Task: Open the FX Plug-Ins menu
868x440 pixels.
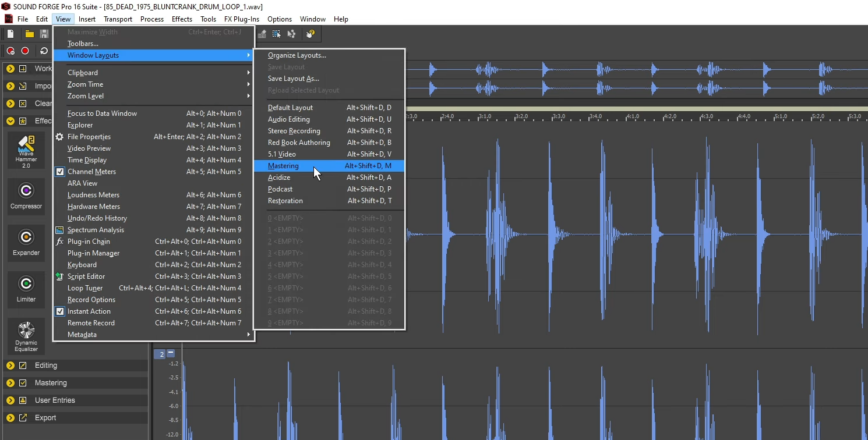Action: pyautogui.click(x=242, y=19)
